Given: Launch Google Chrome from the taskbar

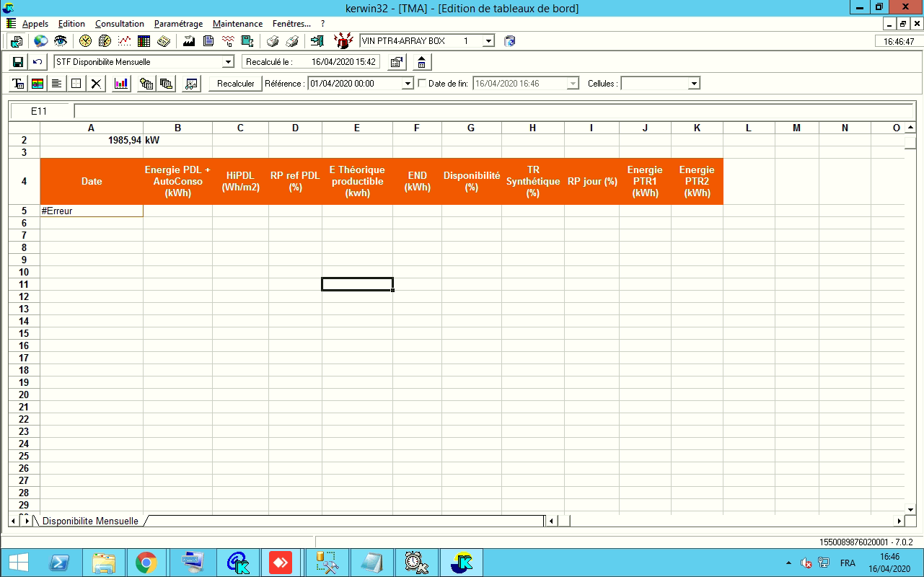Looking at the screenshot, I should coord(146,563).
